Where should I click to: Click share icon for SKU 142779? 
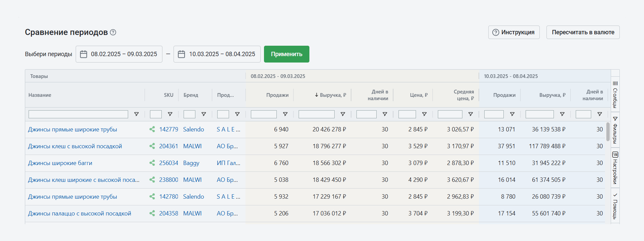pyautogui.click(x=152, y=129)
